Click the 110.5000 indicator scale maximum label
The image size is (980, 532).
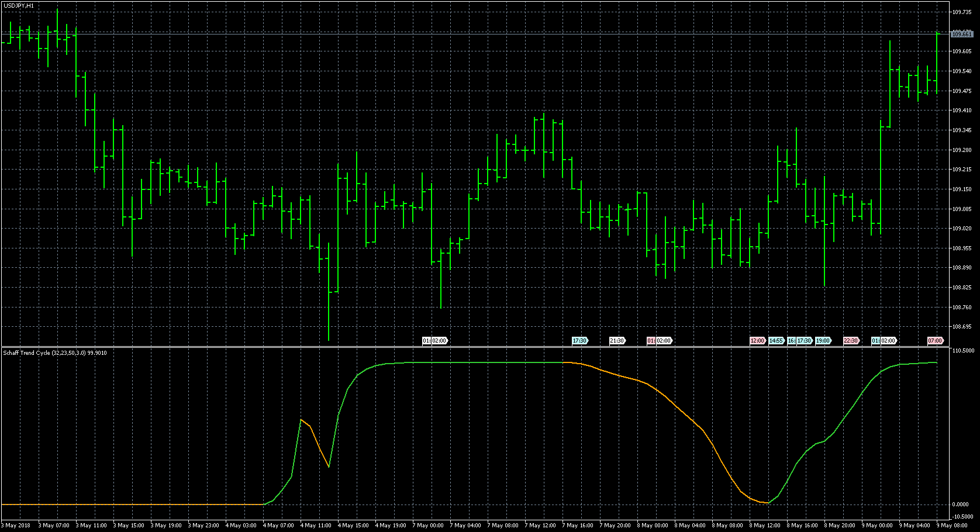pyautogui.click(x=963, y=351)
